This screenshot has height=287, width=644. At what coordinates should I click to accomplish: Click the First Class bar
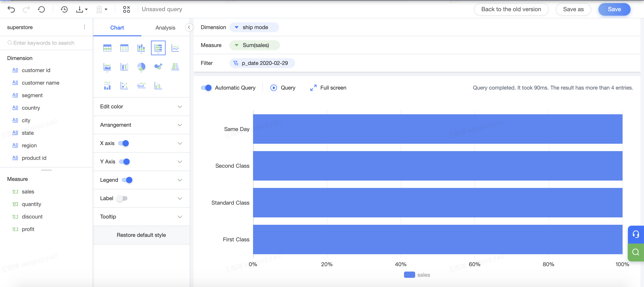pos(438,240)
